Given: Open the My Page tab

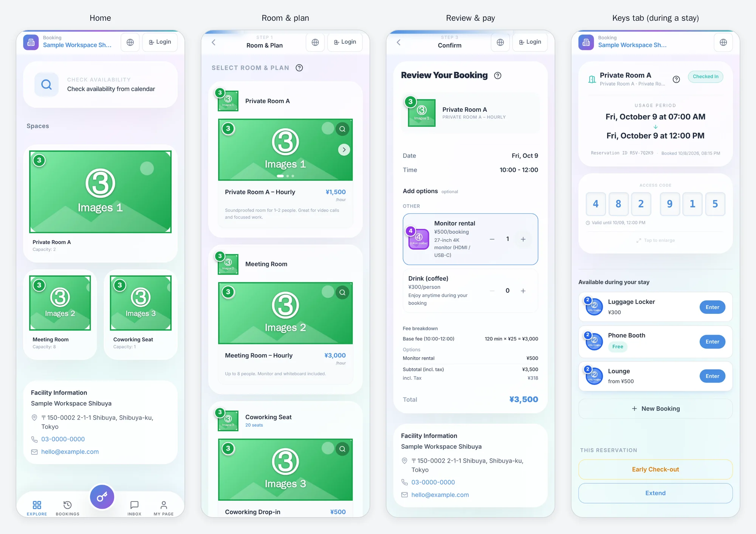Looking at the screenshot, I should [x=164, y=508].
